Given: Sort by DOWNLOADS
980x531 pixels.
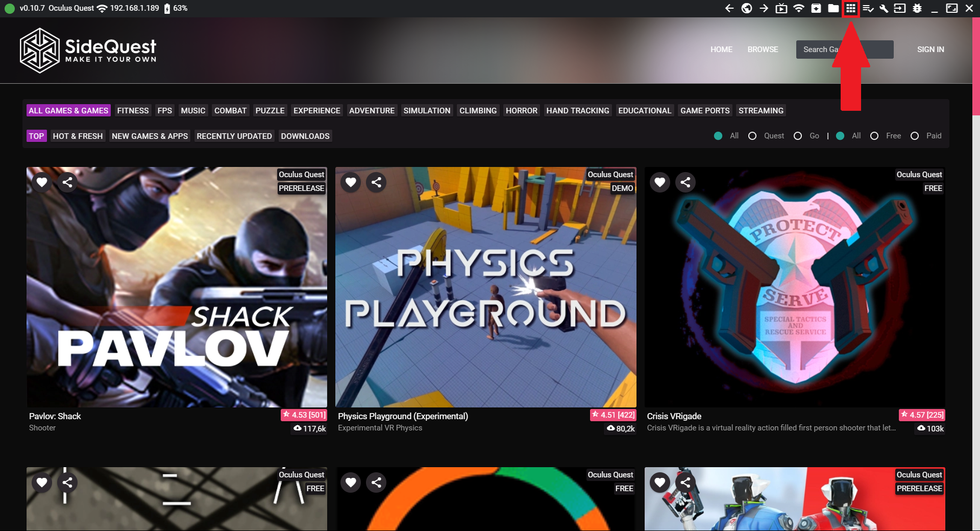Looking at the screenshot, I should [x=305, y=136].
